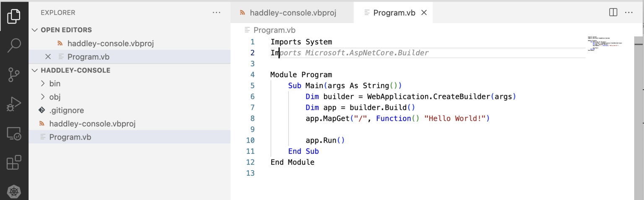
Task: Open the Run and Debug view
Action: pyautogui.click(x=14, y=104)
